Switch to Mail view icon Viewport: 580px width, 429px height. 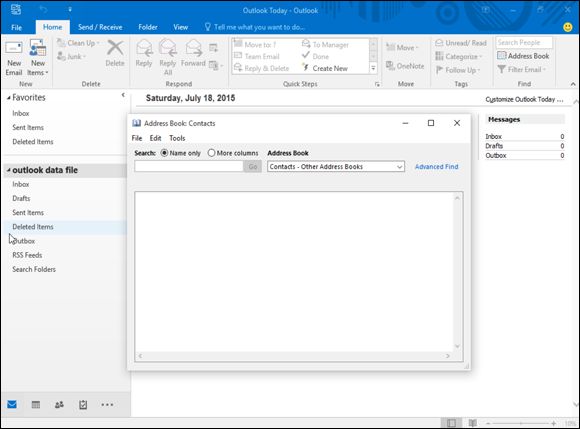(x=12, y=404)
